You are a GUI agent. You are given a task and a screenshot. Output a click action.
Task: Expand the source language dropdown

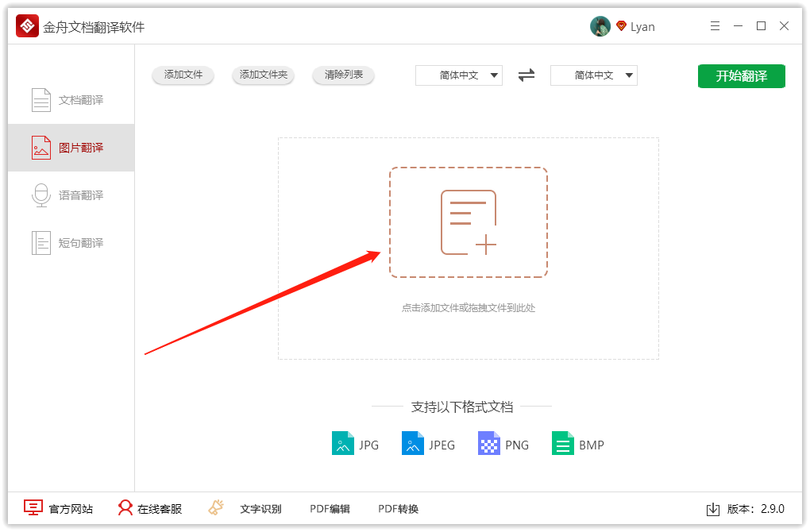459,75
